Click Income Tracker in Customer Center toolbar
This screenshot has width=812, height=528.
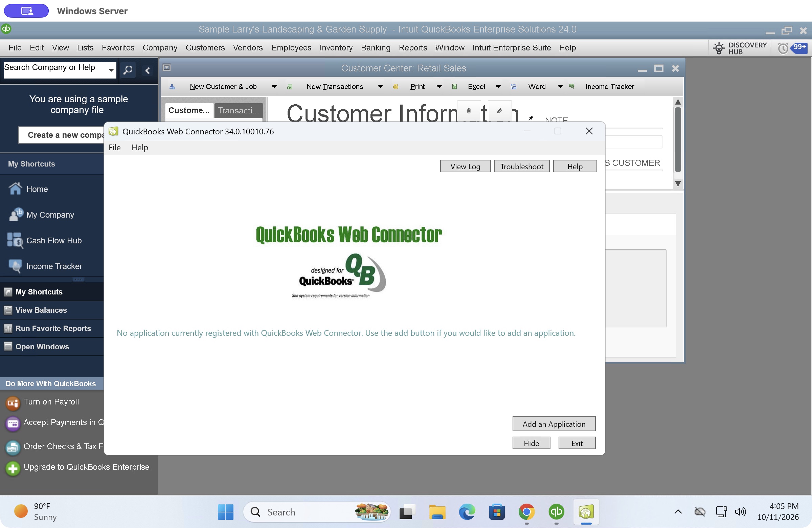point(610,87)
